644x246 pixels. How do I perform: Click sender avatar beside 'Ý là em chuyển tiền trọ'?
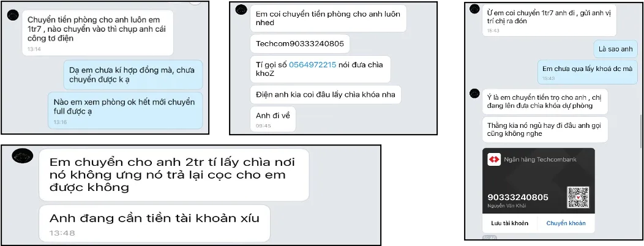point(475,93)
